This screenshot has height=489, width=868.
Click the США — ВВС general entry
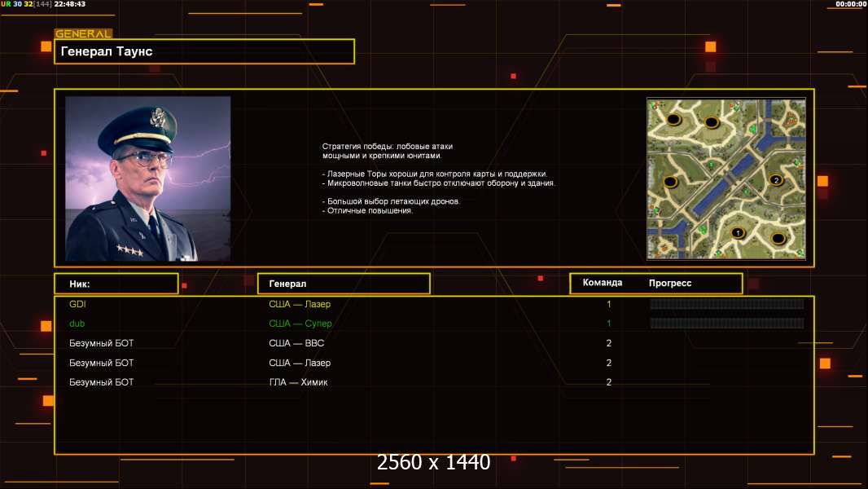tap(296, 343)
